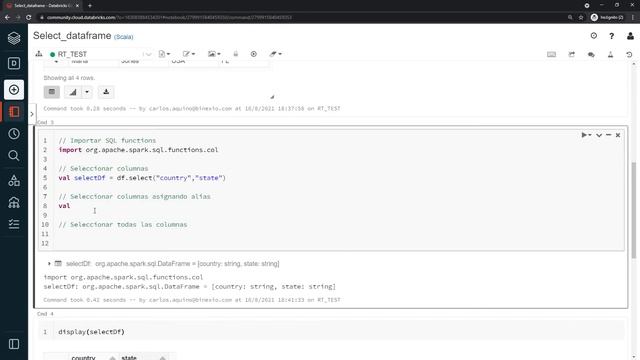Open the user account icon
Viewport: 640px width, 360px height.
630,36
